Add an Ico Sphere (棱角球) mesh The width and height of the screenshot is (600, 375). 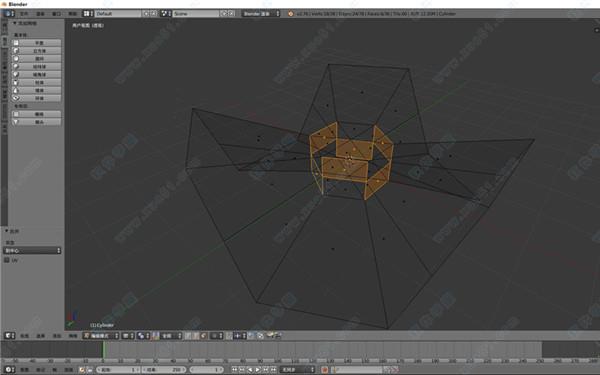(x=36, y=75)
